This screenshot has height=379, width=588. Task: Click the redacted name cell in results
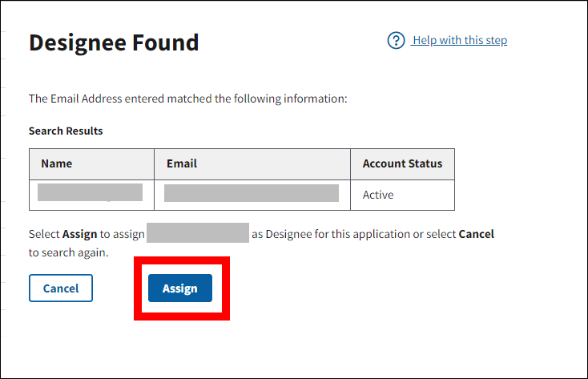(91, 193)
